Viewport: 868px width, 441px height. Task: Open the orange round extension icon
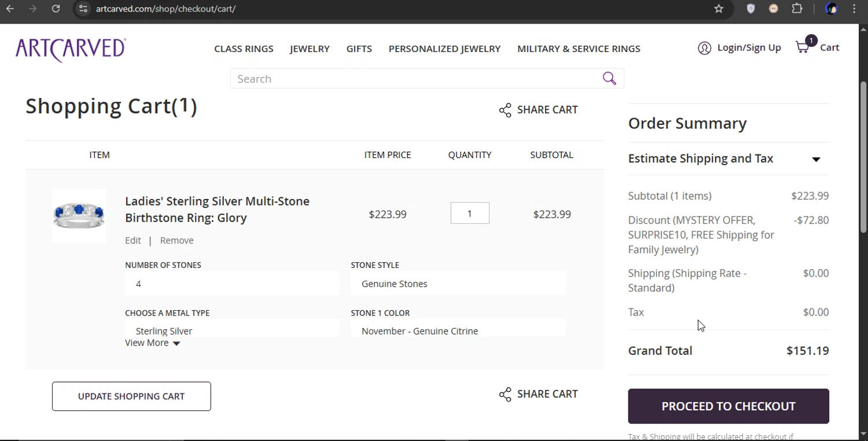774,9
